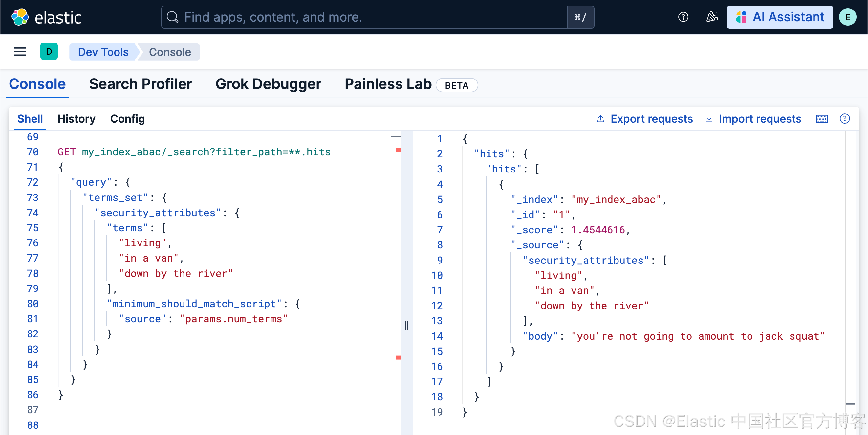
Task: Switch to Search Profiler tab
Action: tap(141, 84)
